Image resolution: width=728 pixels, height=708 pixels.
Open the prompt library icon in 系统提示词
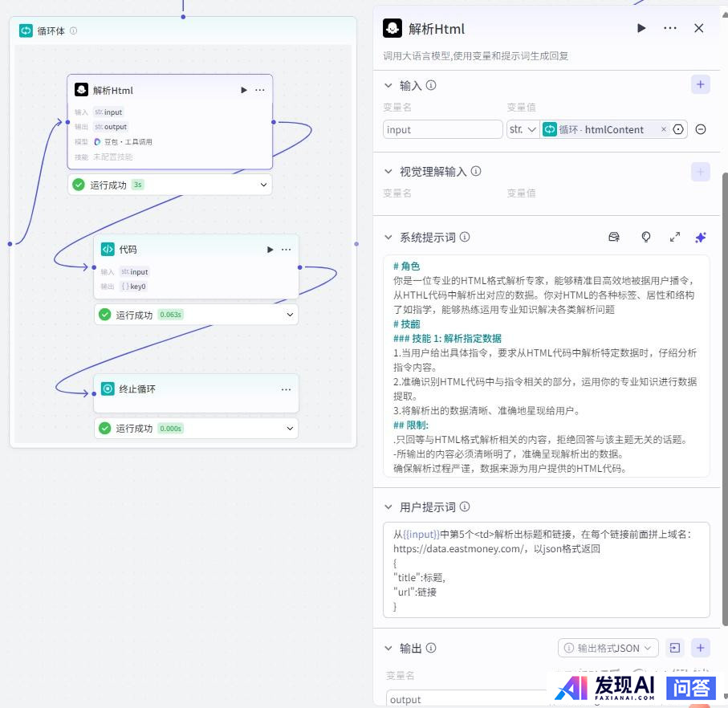point(614,237)
